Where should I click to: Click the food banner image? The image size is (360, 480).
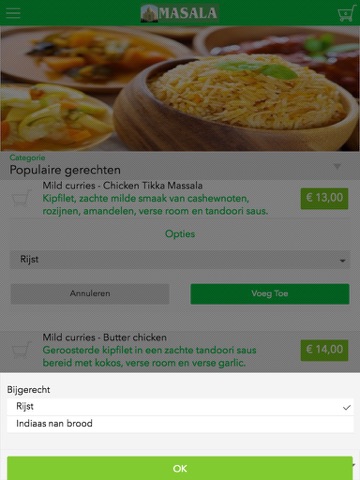coord(180,89)
